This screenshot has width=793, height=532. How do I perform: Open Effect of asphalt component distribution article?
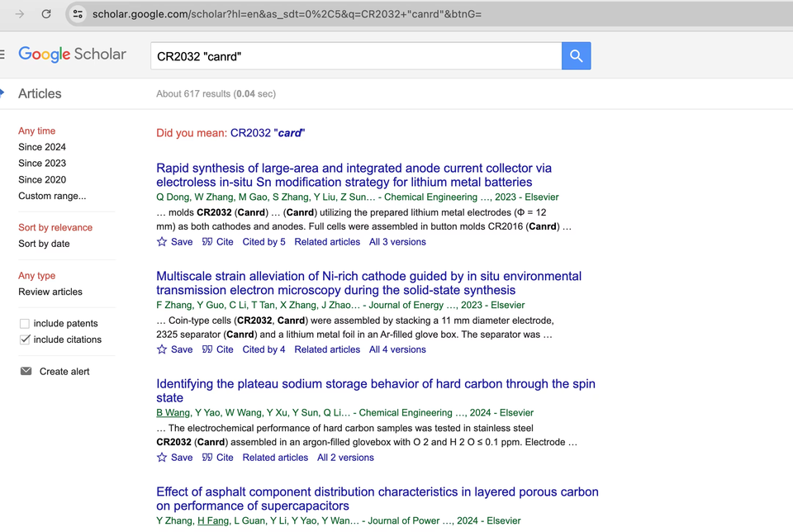(x=378, y=499)
